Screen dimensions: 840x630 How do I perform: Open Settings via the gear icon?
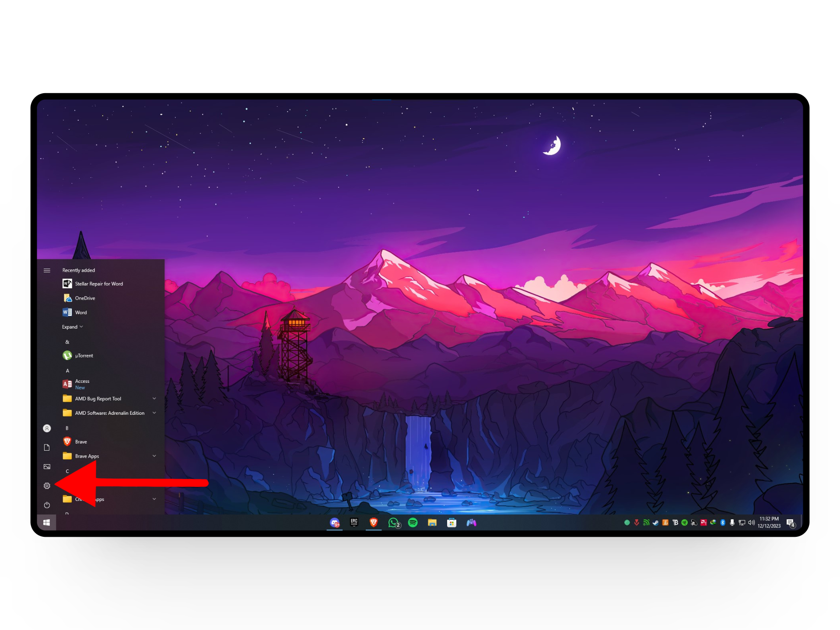(x=47, y=486)
